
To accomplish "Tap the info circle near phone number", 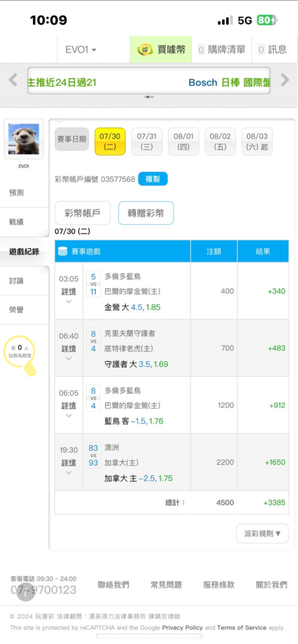I will pos(26,592).
